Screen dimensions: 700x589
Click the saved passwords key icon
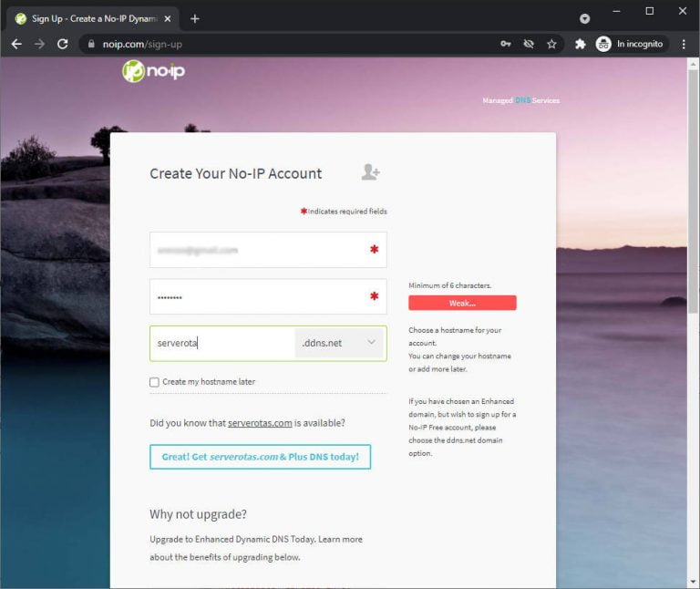(x=506, y=44)
